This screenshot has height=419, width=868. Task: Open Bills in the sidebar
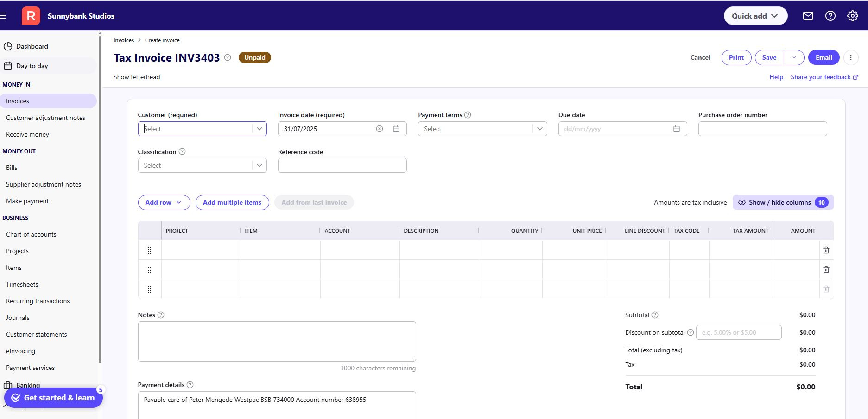pyautogui.click(x=12, y=168)
